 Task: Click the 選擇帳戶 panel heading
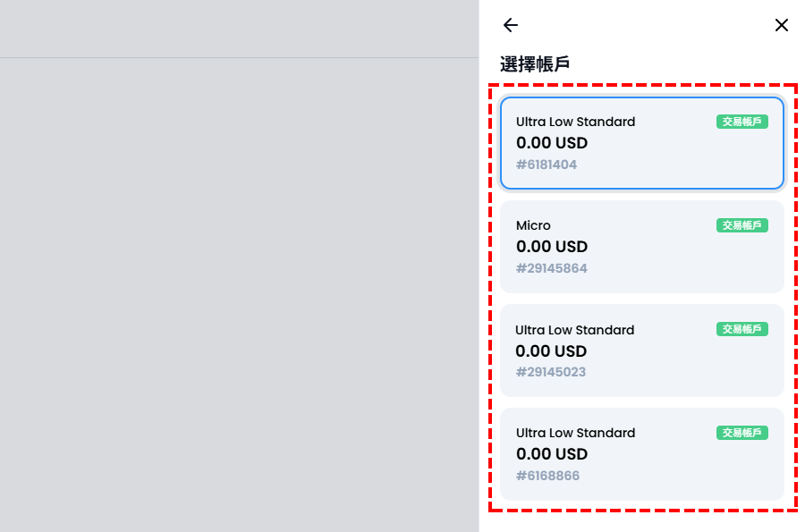click(x=535, y=64)
